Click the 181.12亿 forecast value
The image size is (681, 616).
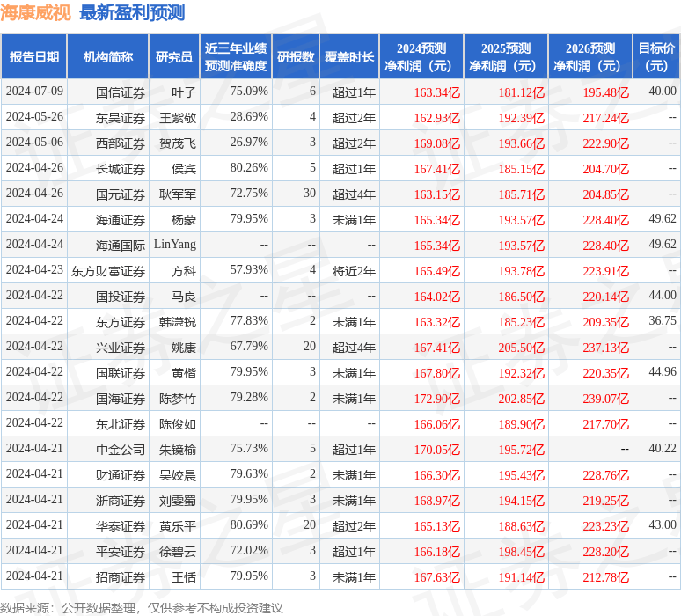[x=521, y=92]
